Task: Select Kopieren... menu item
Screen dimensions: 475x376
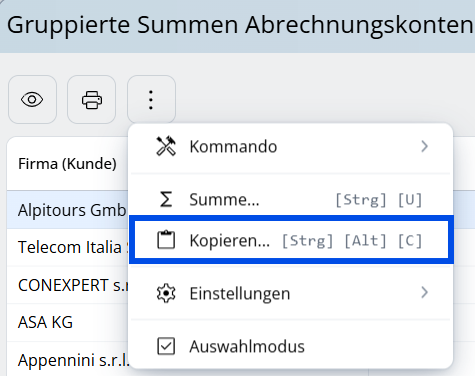Action: pyautogui.click(x=291, y=240)
